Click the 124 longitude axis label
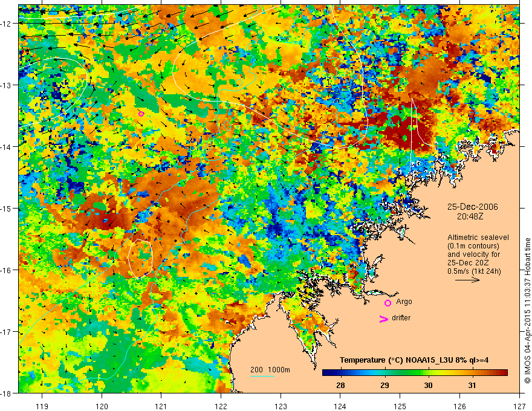Screen dimensions: 532x411 click(x=340, y=406)
